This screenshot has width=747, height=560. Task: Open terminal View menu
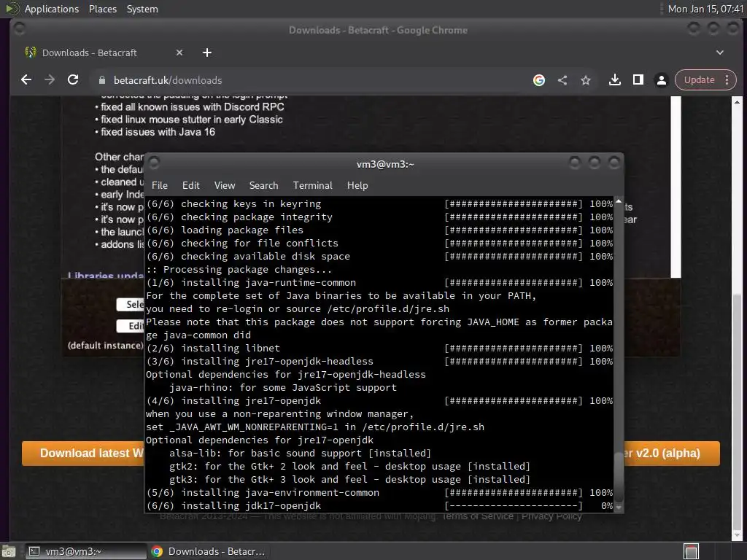[x=225, y=186]
